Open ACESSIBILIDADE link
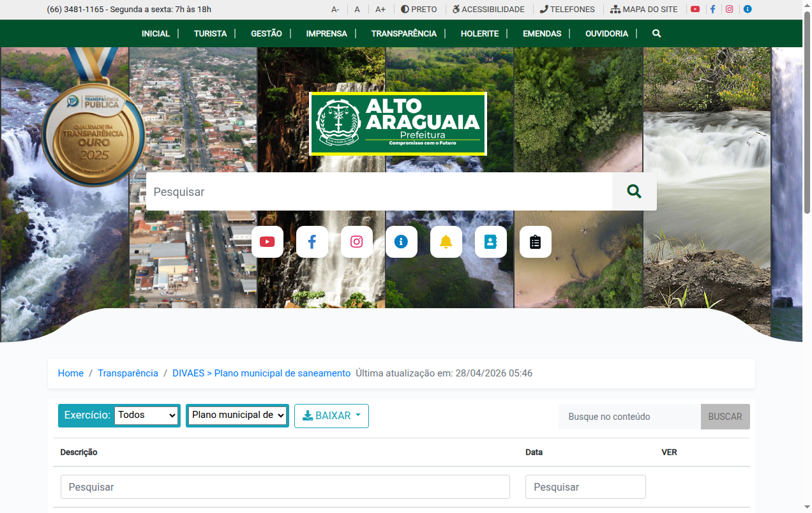Image resolution: width=812 pixels, height=513 pixels. point(488,10)
